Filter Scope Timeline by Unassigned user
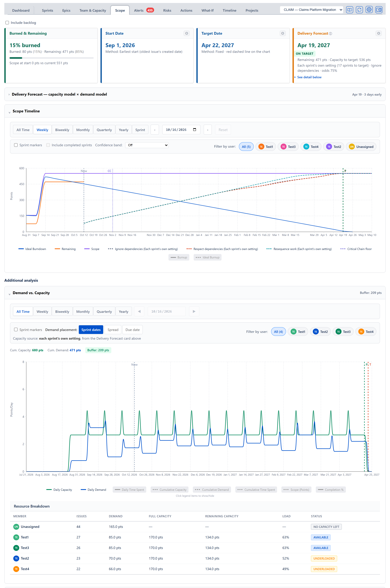Viewport: 390px width, 588px height. (x=361, y=147)
